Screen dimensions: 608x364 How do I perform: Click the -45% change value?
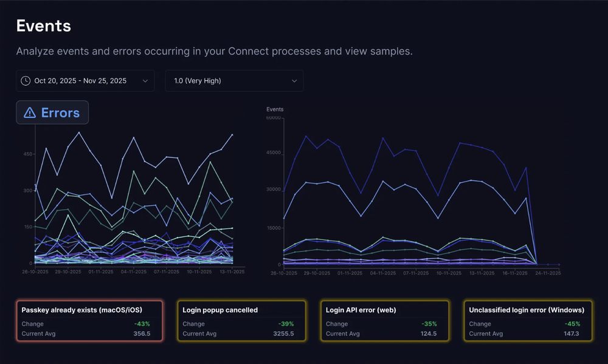(573, 324)
